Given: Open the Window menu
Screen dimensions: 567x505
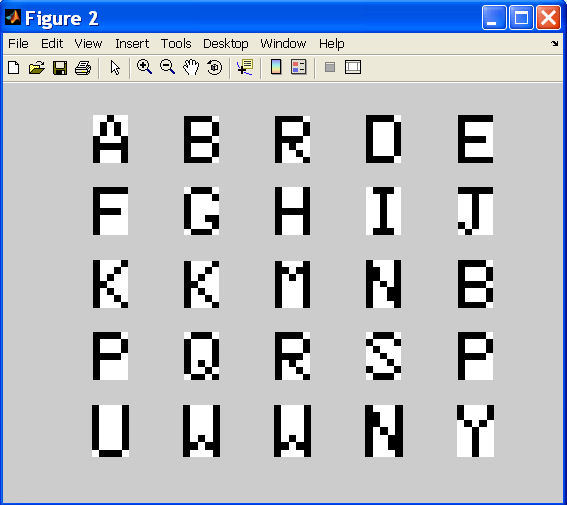Looking at the screenshot, I should tap(283, 44).
